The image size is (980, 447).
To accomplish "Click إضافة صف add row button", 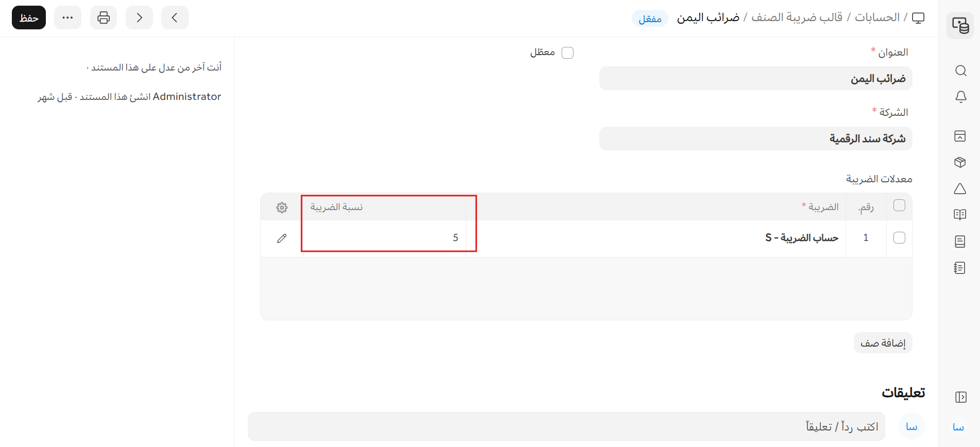I will coord(883,343).
